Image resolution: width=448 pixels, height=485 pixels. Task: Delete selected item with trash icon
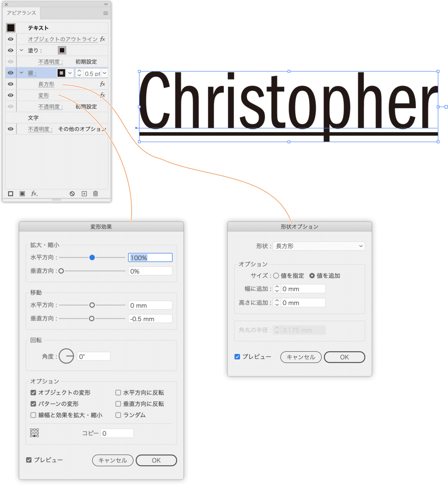tap(96, 194)
